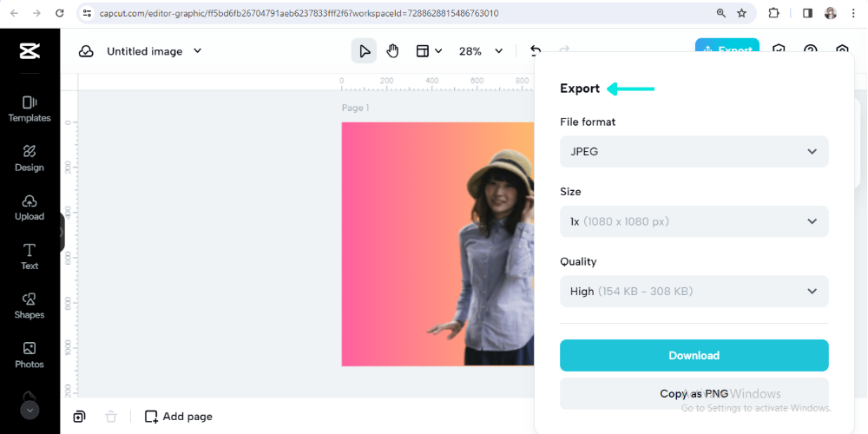Open the Text panel
Image resolution: width=868 pixels, height=434 pixels.
tap(30, 257)
